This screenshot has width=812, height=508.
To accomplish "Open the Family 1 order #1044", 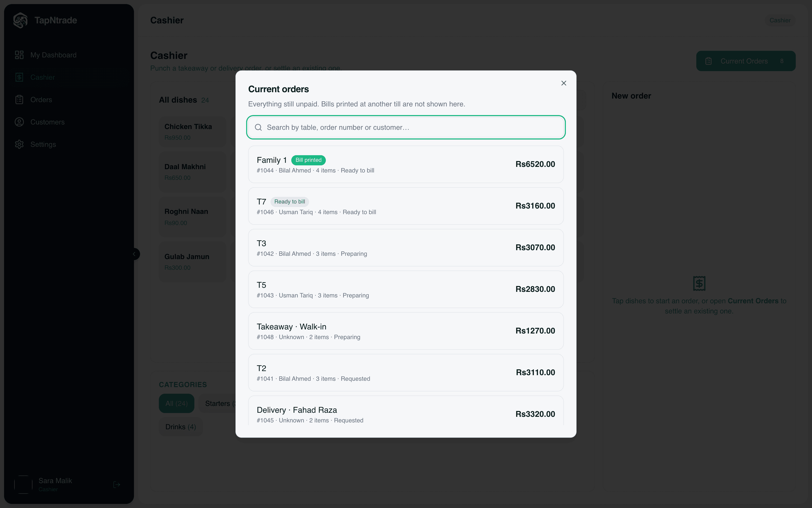I will click(406, 164).
